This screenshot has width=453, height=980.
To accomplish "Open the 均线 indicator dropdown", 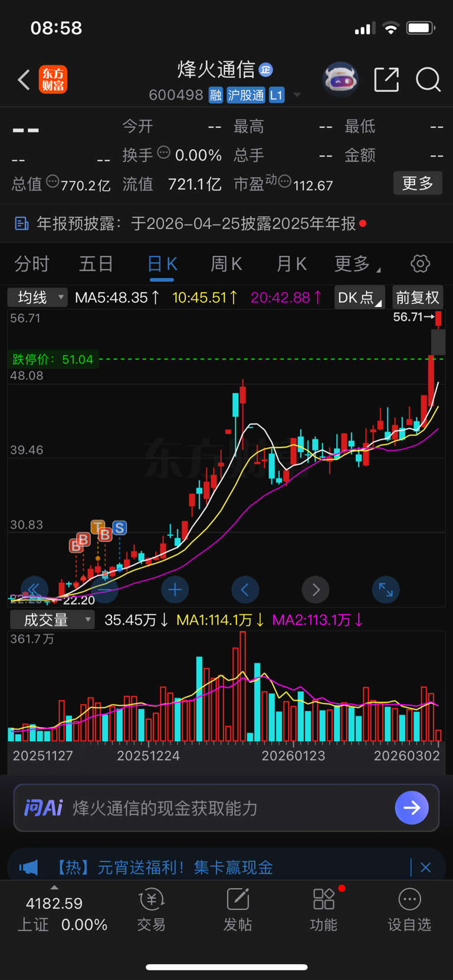I will point(37,297).
